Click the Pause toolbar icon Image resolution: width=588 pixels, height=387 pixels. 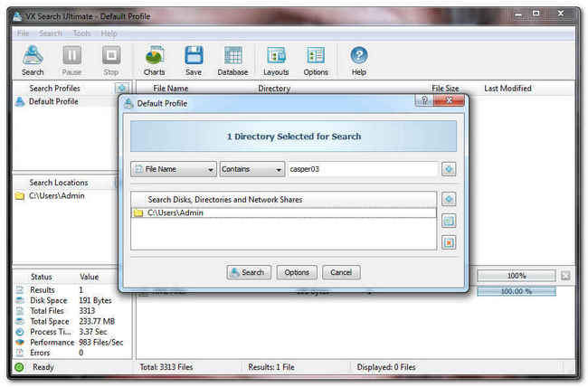click(71, 61)
